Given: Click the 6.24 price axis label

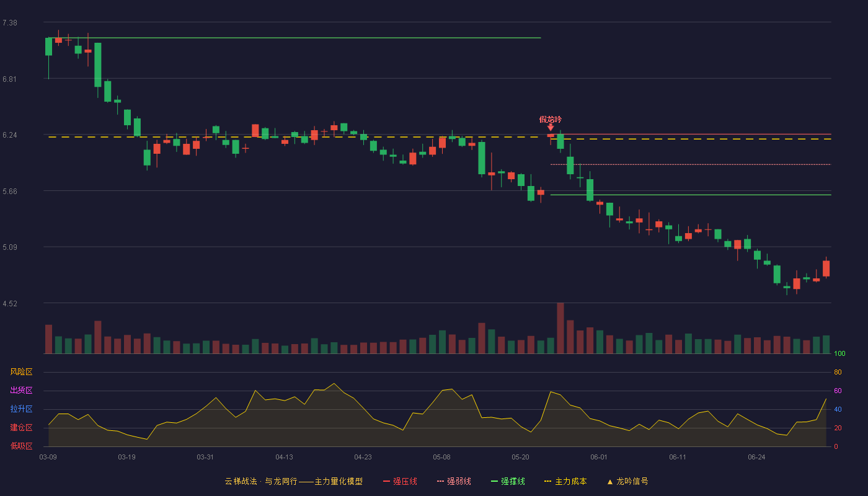Looking at the screenshot, I should tap(10, 135).
